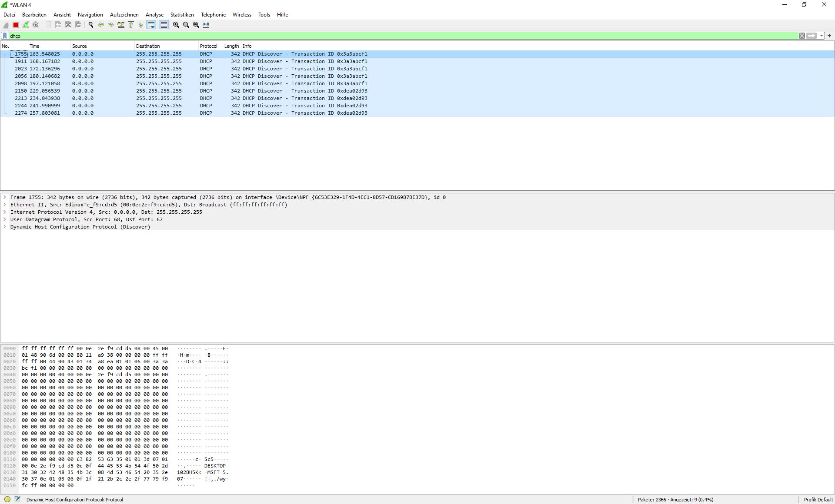Open the expert information indicator
The width and height of the screenshot is (835, 504).
pos(7,499)
